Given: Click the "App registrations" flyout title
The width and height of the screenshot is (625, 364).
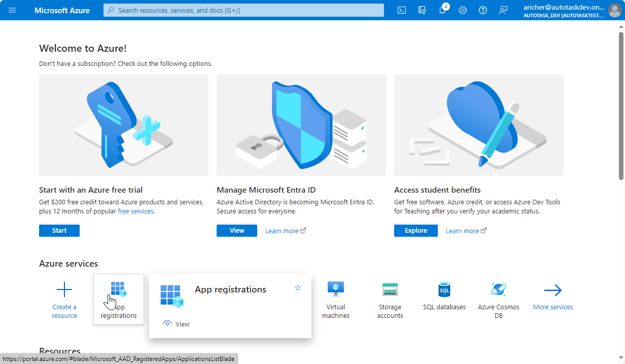Looking at the screenshot, I should click(231, 289).
